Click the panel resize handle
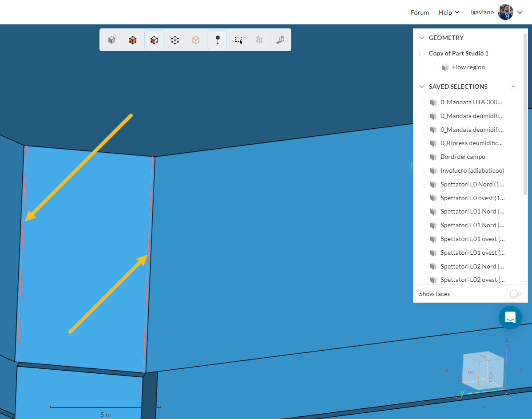The image size is (532, 419). pos(411,165)
